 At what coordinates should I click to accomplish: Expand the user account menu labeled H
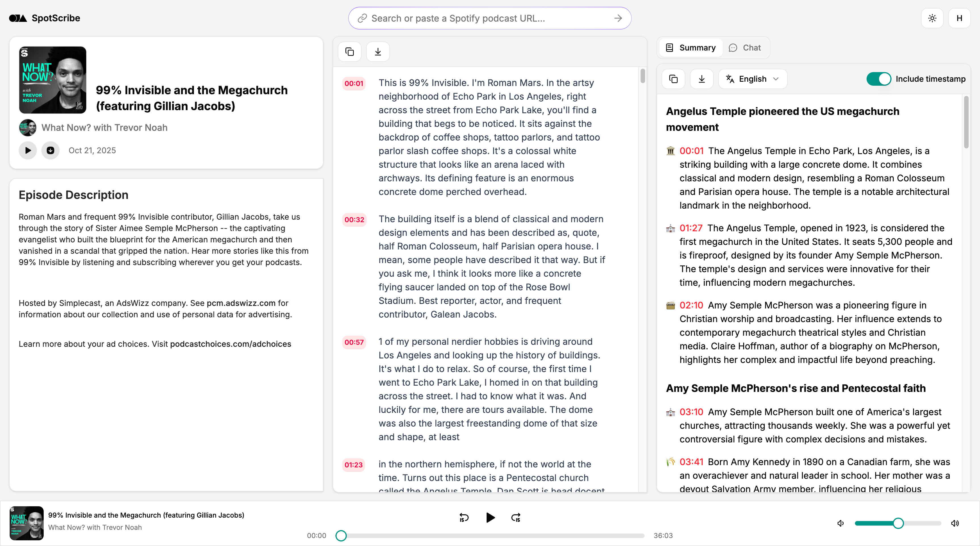(x=960, y=18)
